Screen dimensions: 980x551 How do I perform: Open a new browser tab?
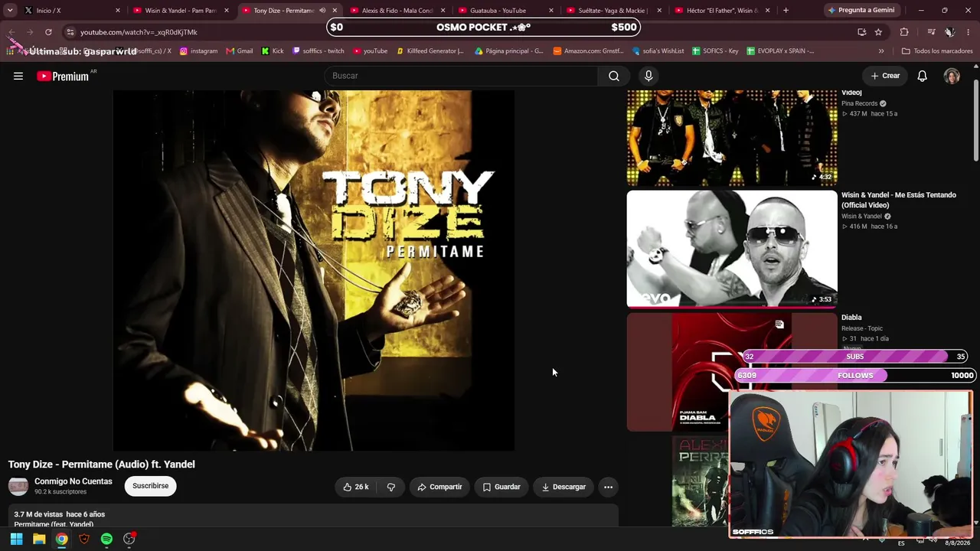point(786,11)
